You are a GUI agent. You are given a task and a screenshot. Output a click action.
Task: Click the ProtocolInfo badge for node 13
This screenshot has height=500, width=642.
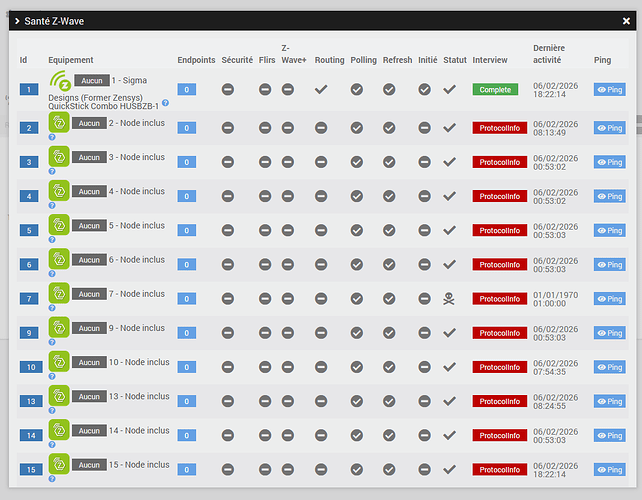point(500,401)
